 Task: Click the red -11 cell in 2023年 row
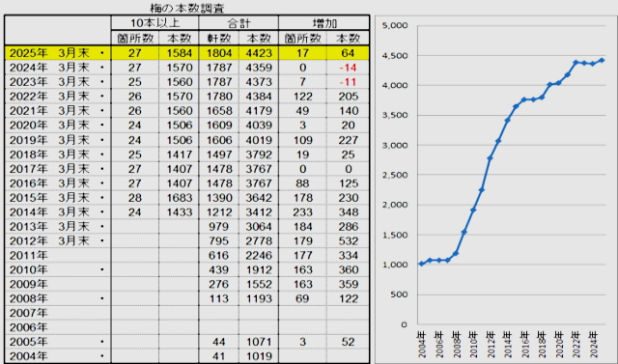pos(348,82)
